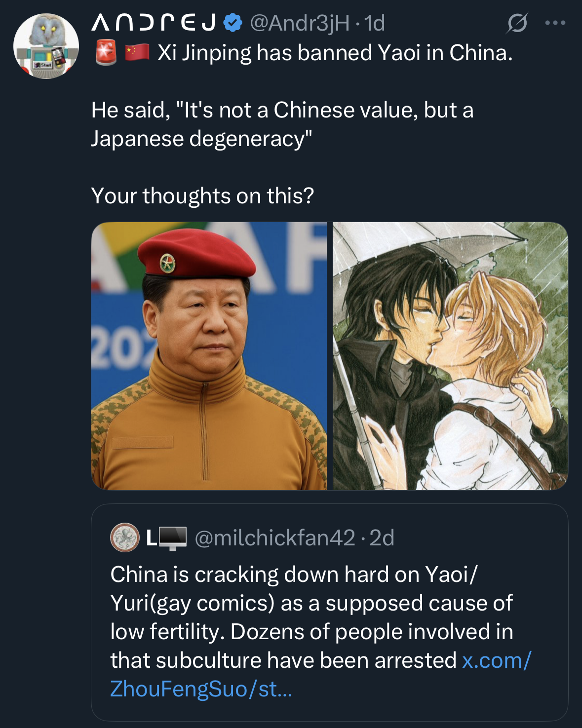This screenshot has width=582, height=728.
Task: Open the 1d tweet timestamp
Action: pos(374,23)
